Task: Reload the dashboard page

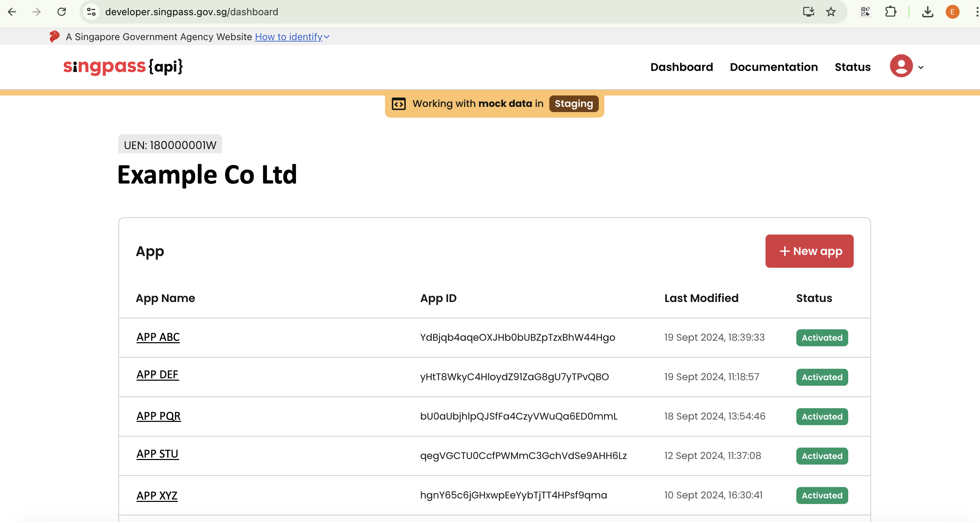Action: tap(62, 12)
